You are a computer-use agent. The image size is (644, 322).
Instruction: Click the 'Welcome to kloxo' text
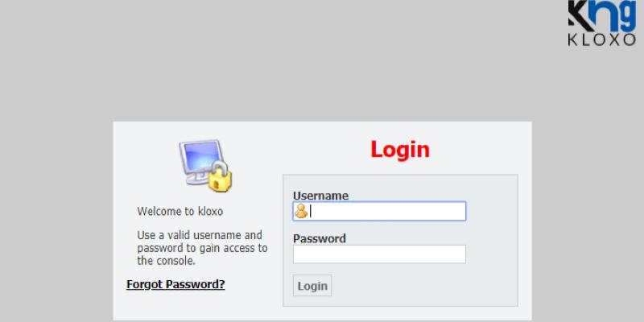pos(180,212)
